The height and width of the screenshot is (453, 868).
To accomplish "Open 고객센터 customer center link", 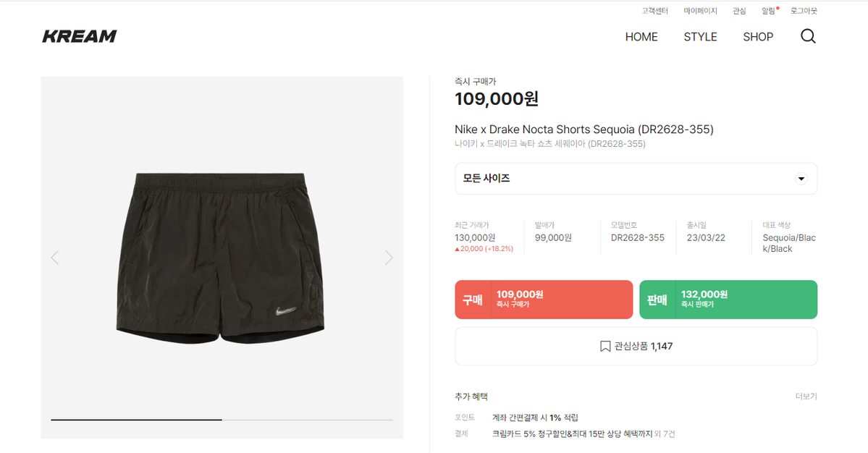I will [655, 11].
